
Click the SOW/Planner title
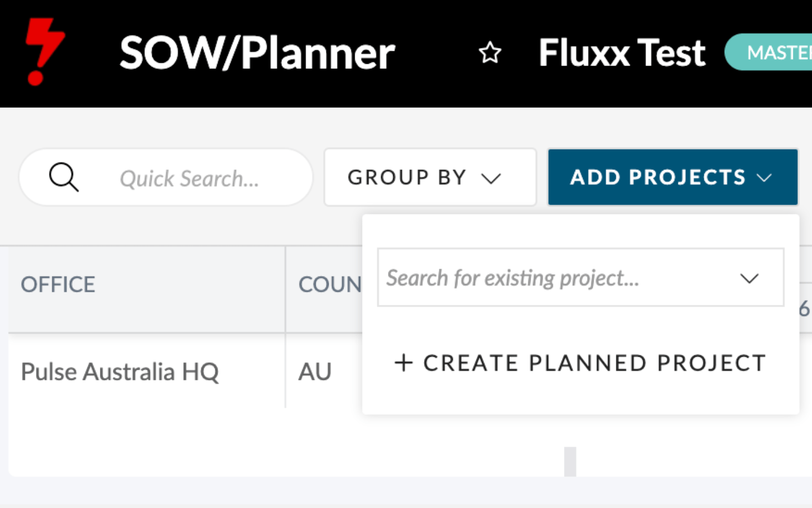(257, 53)
